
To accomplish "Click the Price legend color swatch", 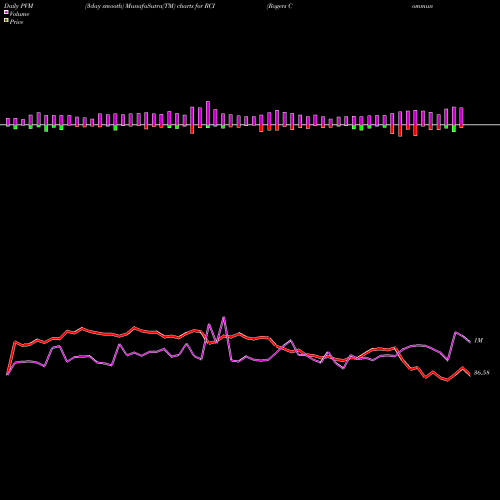I will (6, 21).
